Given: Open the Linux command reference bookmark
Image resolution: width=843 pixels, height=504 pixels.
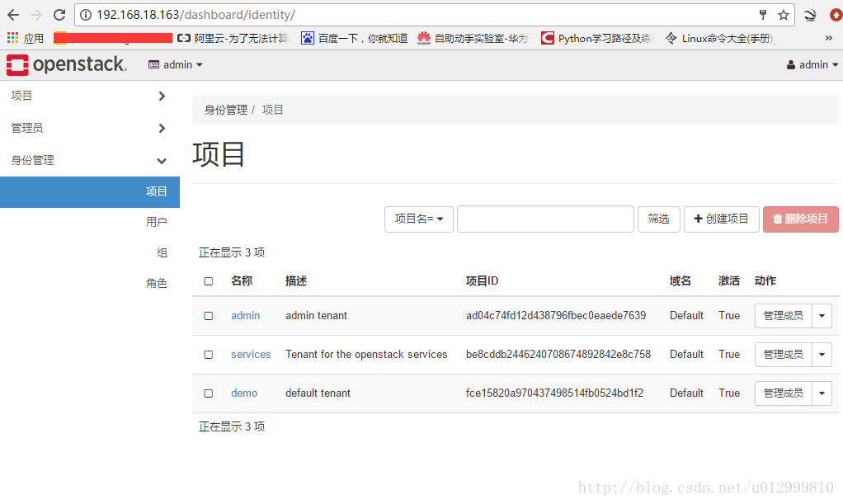Looking at the screenshot, I should (720, 38).
